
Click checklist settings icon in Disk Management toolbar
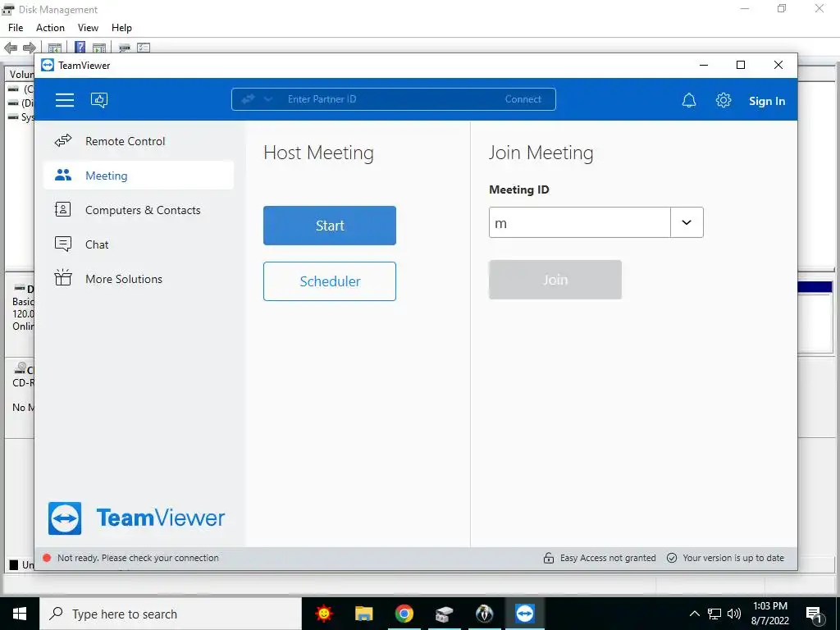[143, 48]
